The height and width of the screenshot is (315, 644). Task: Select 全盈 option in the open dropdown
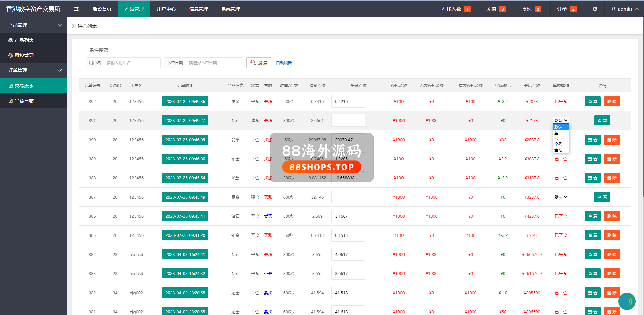[558, 144]
